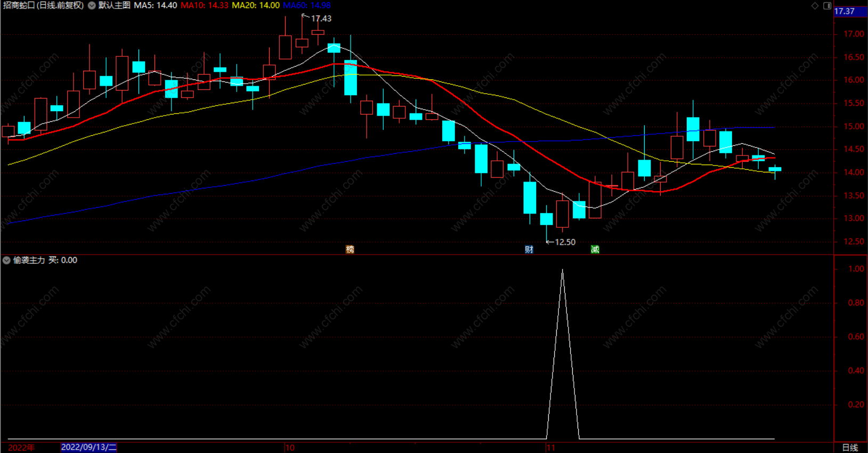Screen dimensions: 868x453
Task: Click the 2022年 year label on time axis
Action: tap(21, 448)
